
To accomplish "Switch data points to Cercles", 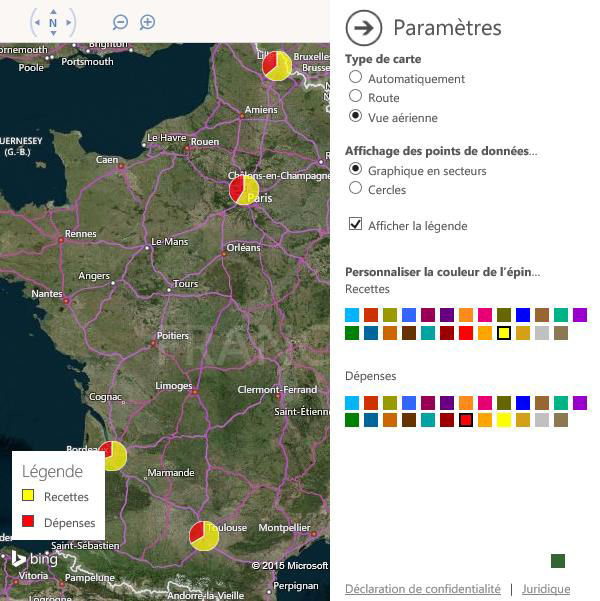I will 355,189.
